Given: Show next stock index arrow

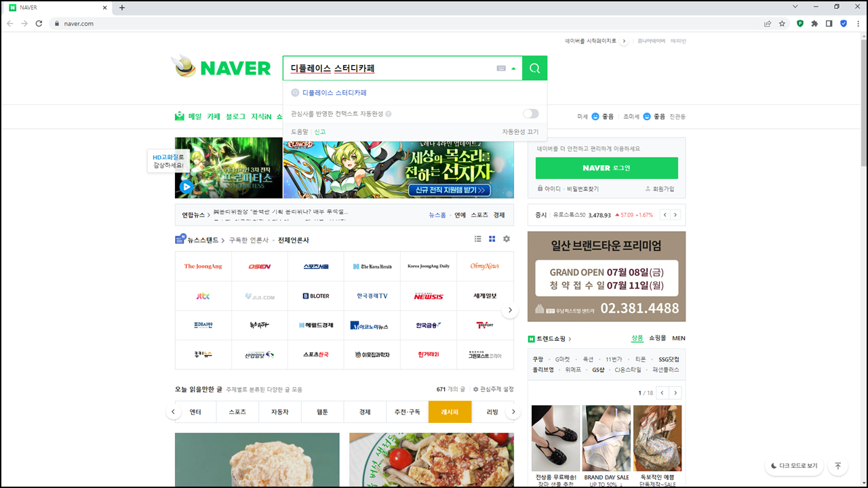Looking at the screenshot, I should coord(675,215).
